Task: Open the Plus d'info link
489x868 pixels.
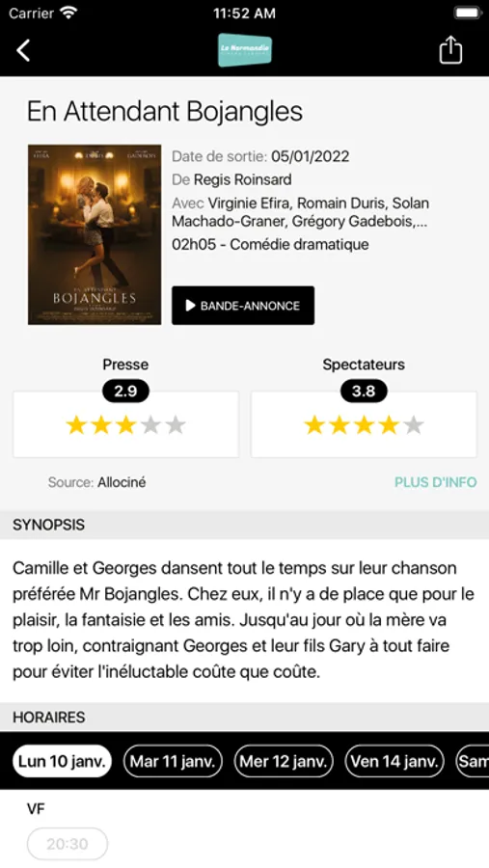Action: pyautogui.click(x=435, y=482)
